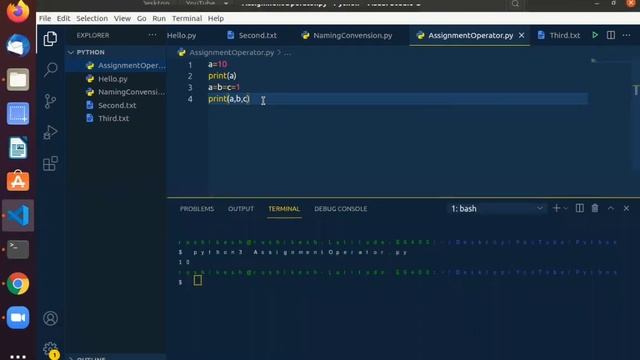Open Zoom from the dock
The height and width of the screenshot is (360, 640).
click(18, 318)
